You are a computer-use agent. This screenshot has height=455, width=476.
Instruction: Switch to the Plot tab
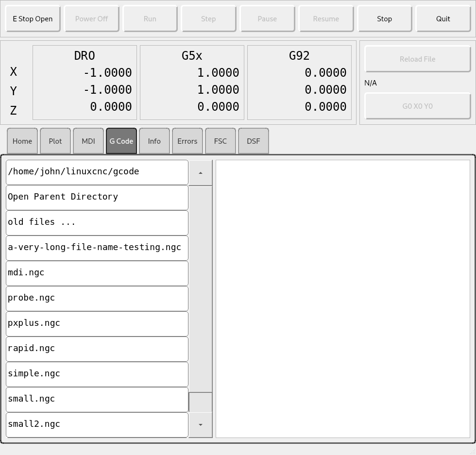(x=55, y=141)
